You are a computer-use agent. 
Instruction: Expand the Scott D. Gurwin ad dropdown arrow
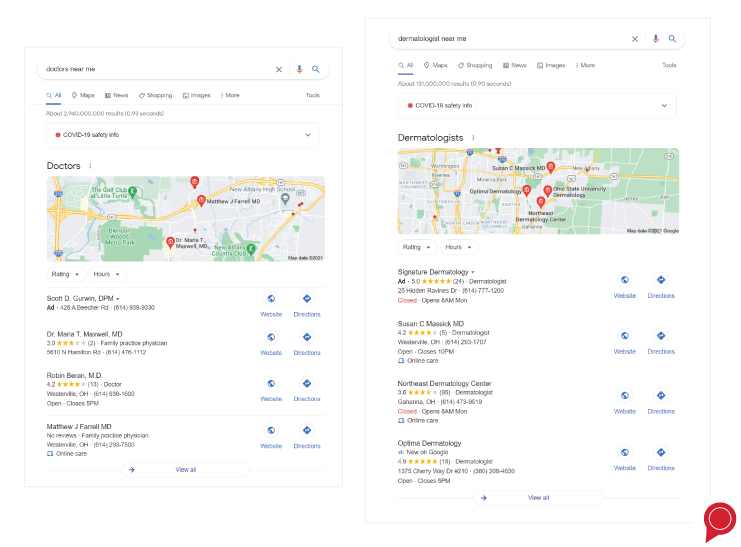coord(118,299)
